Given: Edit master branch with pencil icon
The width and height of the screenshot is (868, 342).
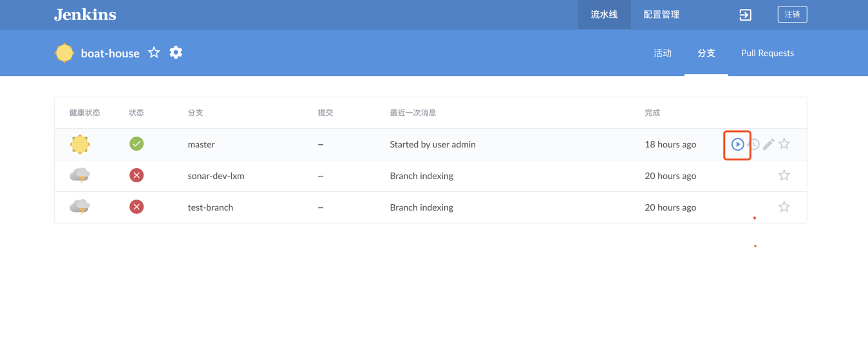Looking at the screenshot, I should click(x=768, y=144).
